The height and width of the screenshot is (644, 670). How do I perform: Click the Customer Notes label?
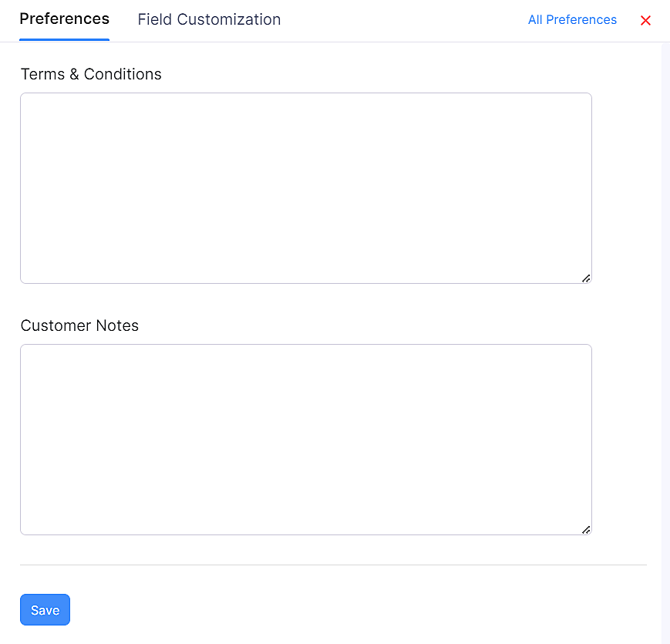(79, 325)
